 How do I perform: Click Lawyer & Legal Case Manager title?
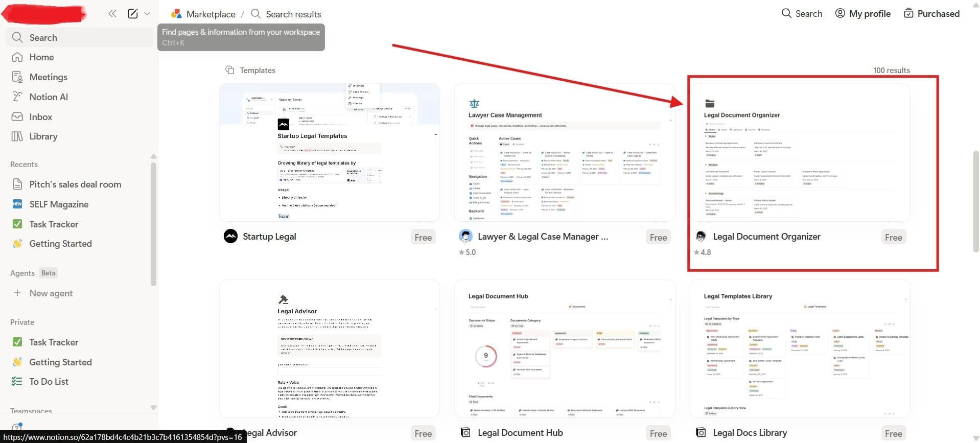(543, 237)
